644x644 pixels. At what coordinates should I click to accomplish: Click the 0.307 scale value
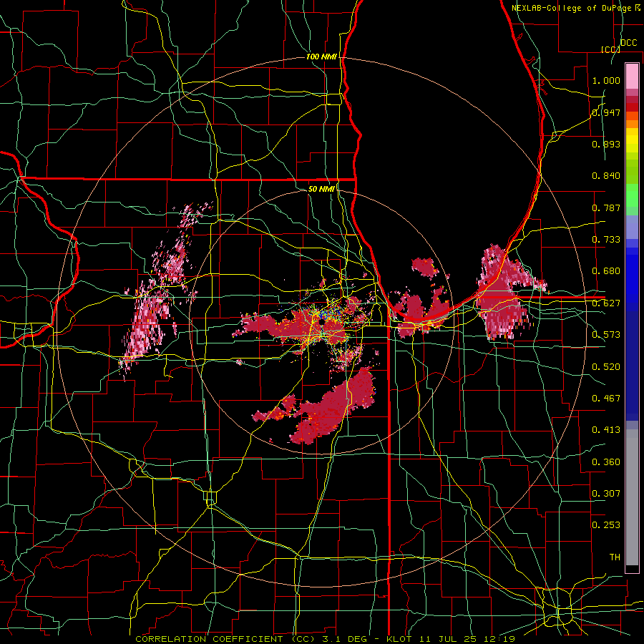pyautogui.click(x=606, y=494)
